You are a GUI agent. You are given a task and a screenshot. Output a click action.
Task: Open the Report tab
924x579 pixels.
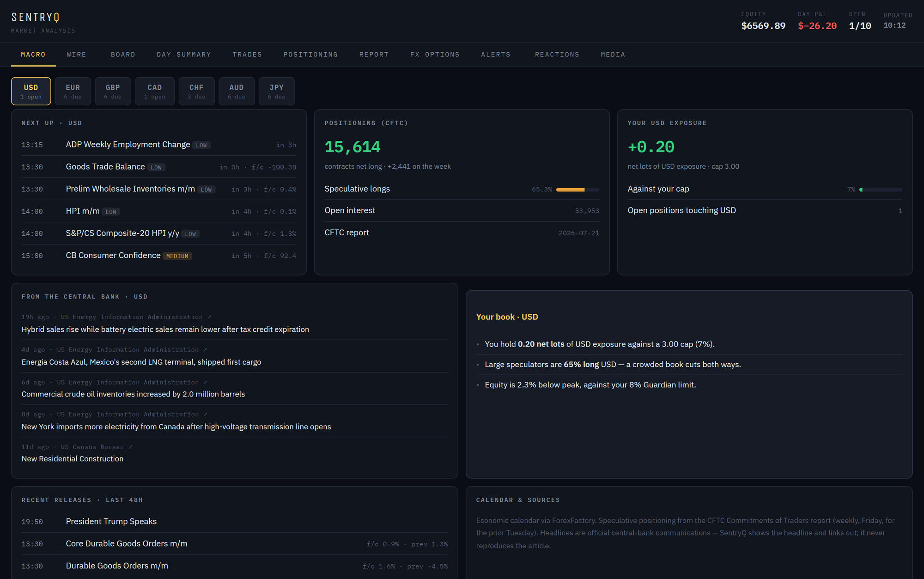pyautogui.click(x=374, y=55)
